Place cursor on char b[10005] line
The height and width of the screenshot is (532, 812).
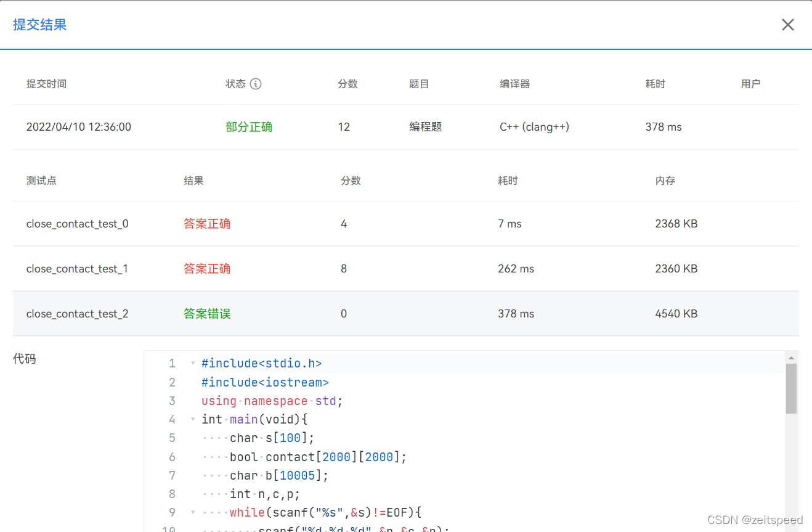(x=279, y=475)
